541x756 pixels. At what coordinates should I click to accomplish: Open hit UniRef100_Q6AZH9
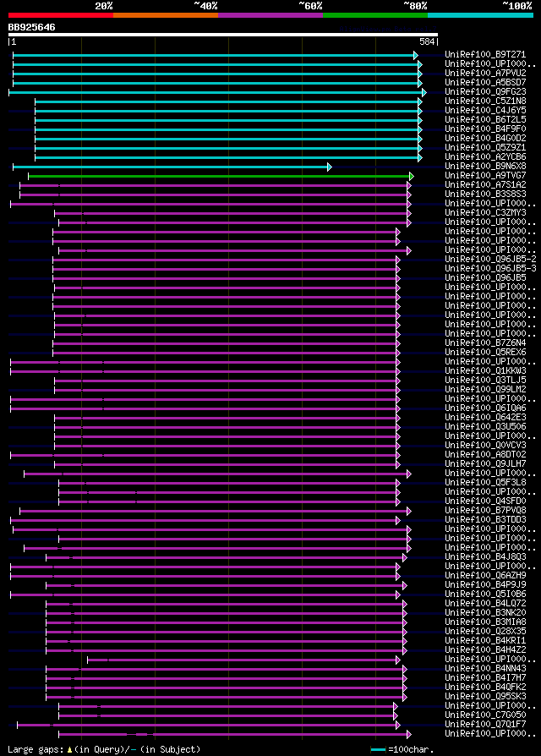click(x=485, y=575)
